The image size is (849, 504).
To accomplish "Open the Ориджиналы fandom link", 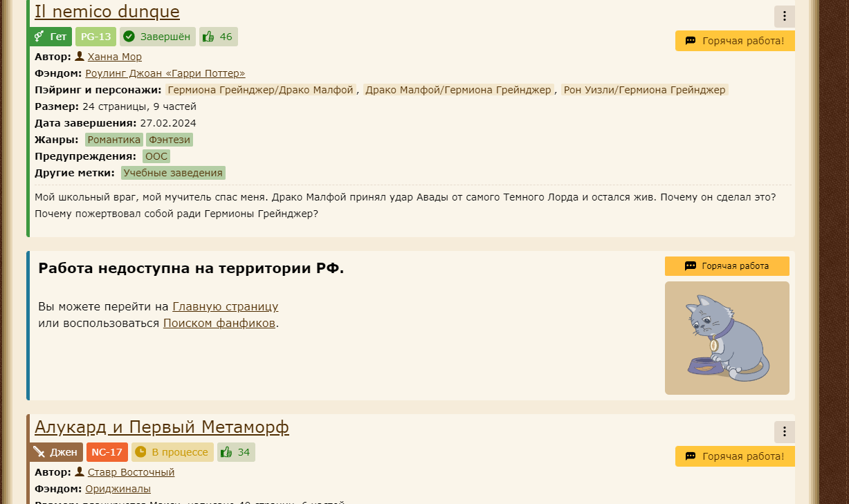I will [118, 489].
